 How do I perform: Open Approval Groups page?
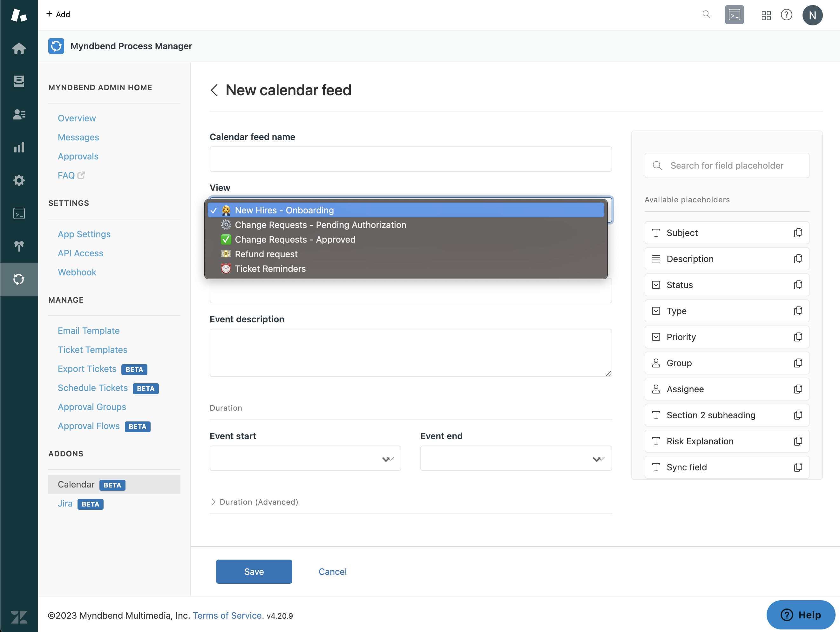[x=92, y=407]
